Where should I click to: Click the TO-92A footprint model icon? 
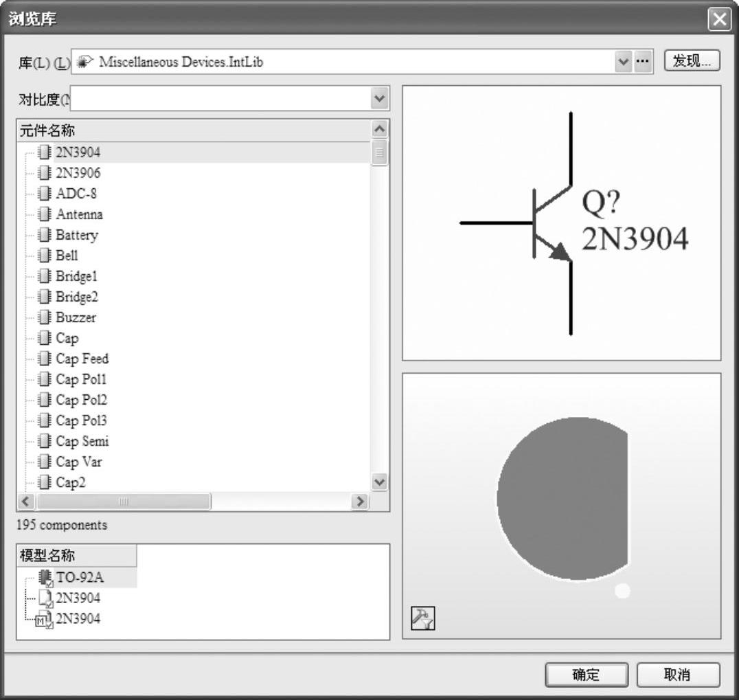pyautogui.click(x=46, y=578)
